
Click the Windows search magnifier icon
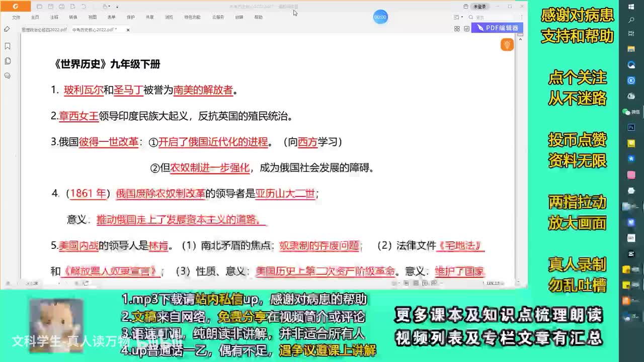click(x=631, y=20)
